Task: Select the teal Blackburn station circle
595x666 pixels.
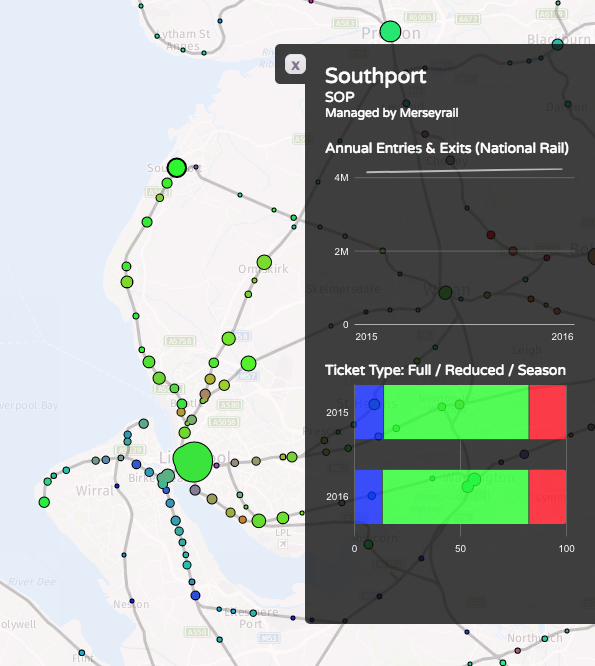Action: pos(558,44)
